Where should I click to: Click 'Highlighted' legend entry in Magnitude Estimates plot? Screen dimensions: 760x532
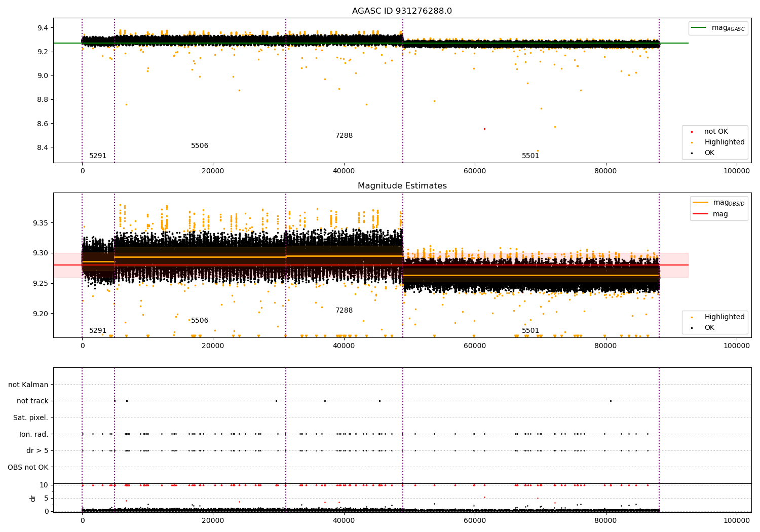pos(724,317)
